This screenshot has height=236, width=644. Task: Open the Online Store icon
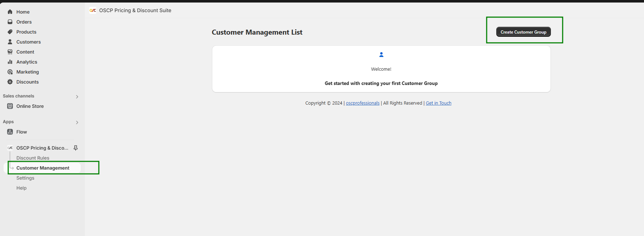click(10, 106)
